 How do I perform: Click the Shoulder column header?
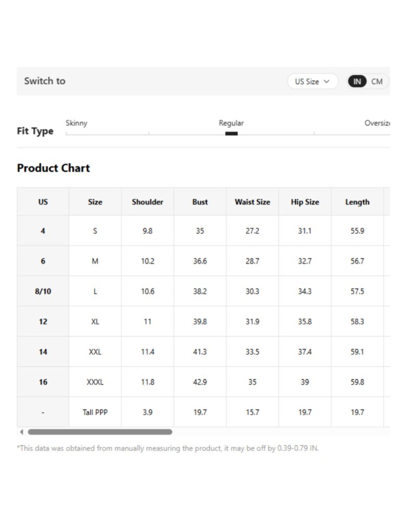tap(148, 202)
